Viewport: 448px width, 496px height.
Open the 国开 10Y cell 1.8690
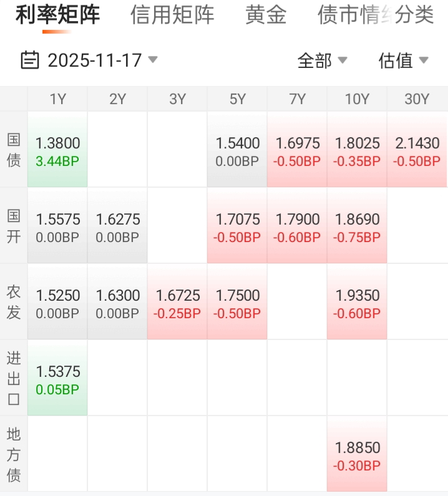357,227
